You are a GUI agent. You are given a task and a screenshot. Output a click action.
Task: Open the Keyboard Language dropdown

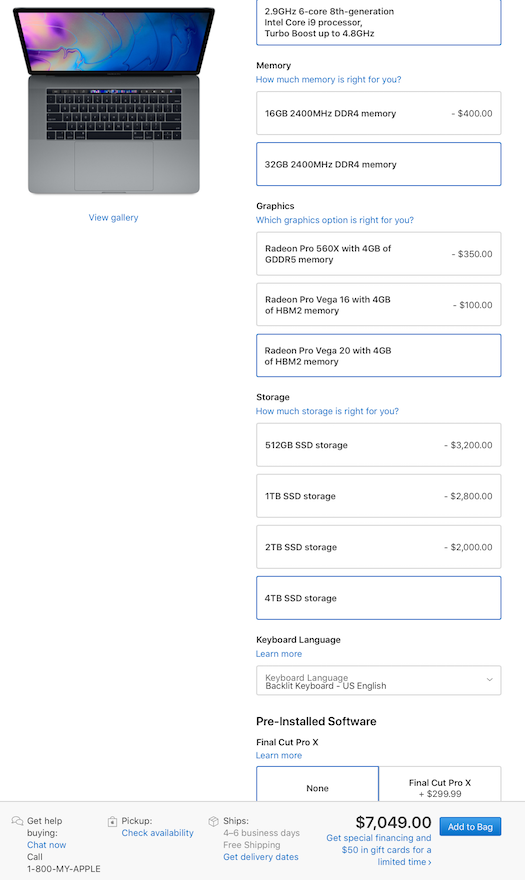click(378, 681)
